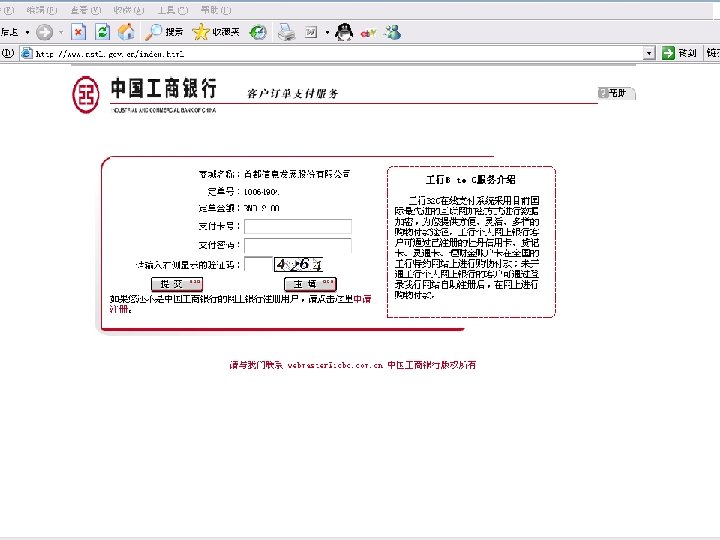
Task: Open the Forward button history dropdown arrow
Action: 61,32
